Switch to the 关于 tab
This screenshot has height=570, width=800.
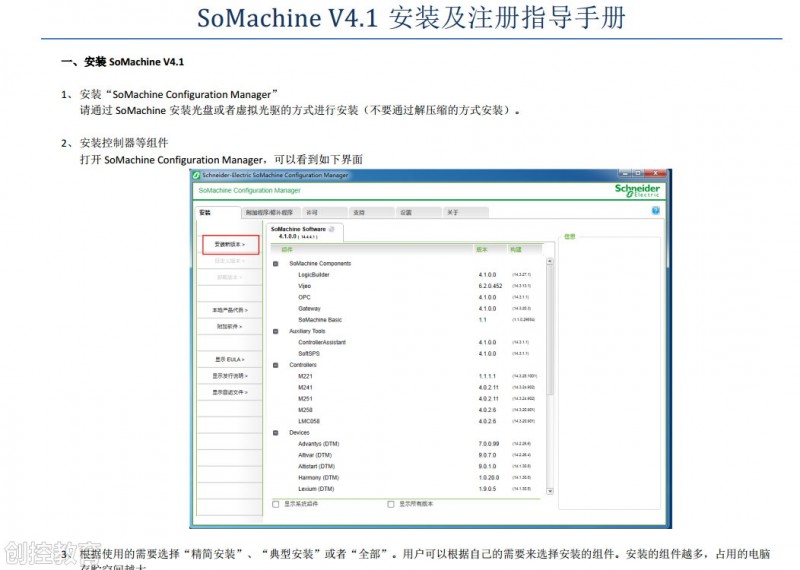tap(466, 212)
